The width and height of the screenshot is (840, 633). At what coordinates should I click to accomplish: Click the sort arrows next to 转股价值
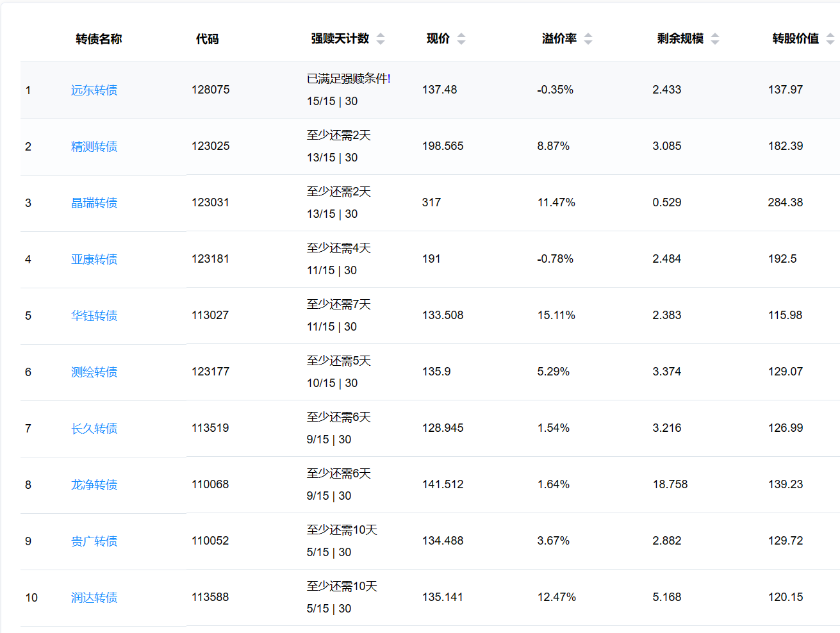pyautogui.click(x=830, y=39)
